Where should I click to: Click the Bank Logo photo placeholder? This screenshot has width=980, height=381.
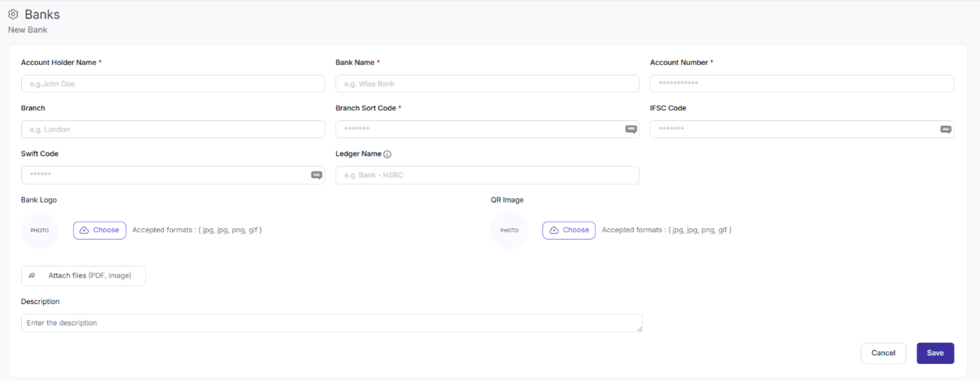(x=39, y=231)
